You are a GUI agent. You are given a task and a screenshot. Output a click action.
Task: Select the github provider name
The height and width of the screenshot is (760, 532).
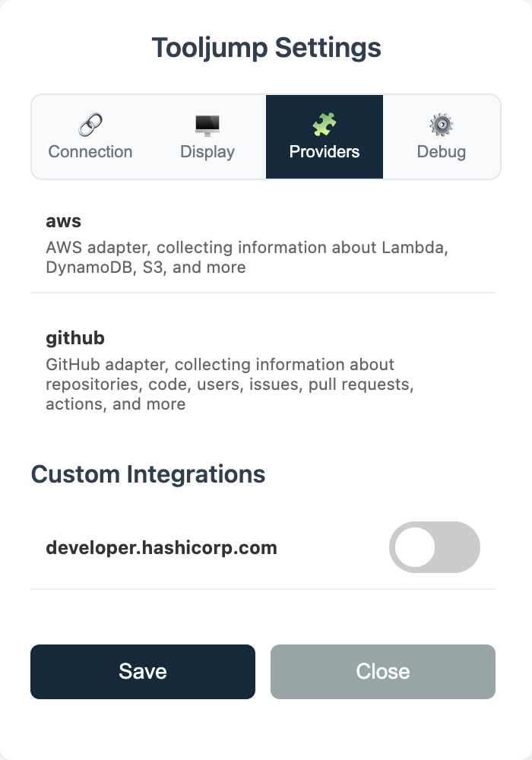tap(75, 337)
